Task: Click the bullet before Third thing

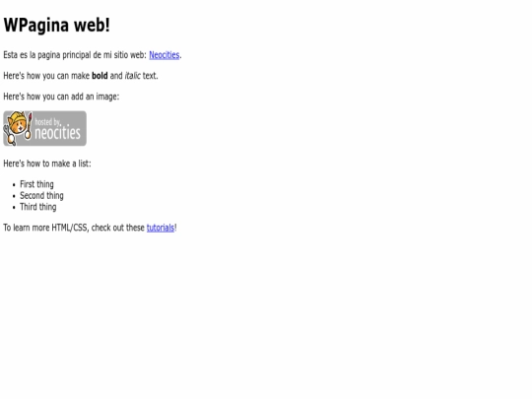Action: click(x=14, y=208)
